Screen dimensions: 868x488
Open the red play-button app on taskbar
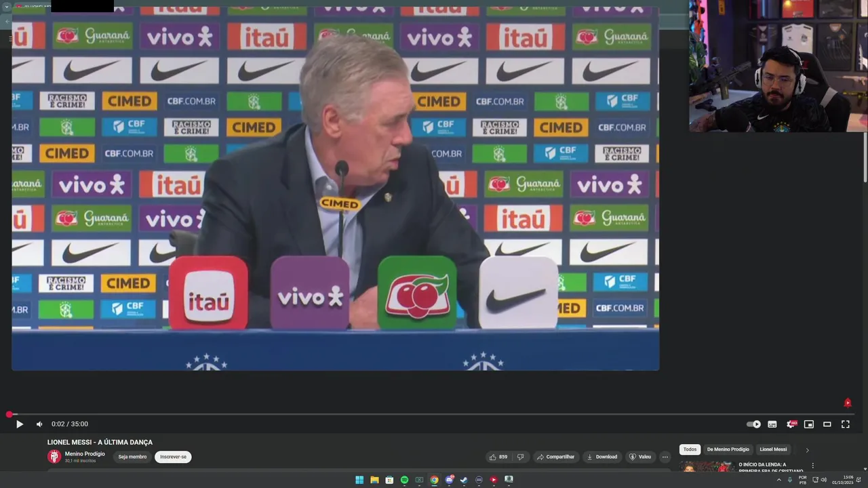pos(494,480)
